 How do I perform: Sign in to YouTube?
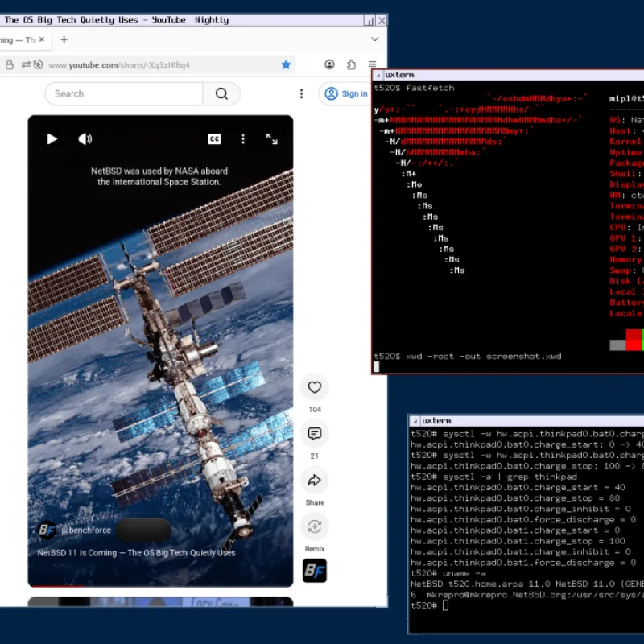(346, 93)
